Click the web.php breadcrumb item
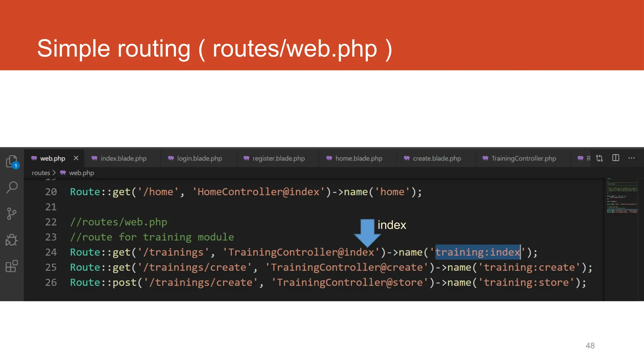Image resolution: width=644 pixels, height=362 pixels. (x=81, y=173)
